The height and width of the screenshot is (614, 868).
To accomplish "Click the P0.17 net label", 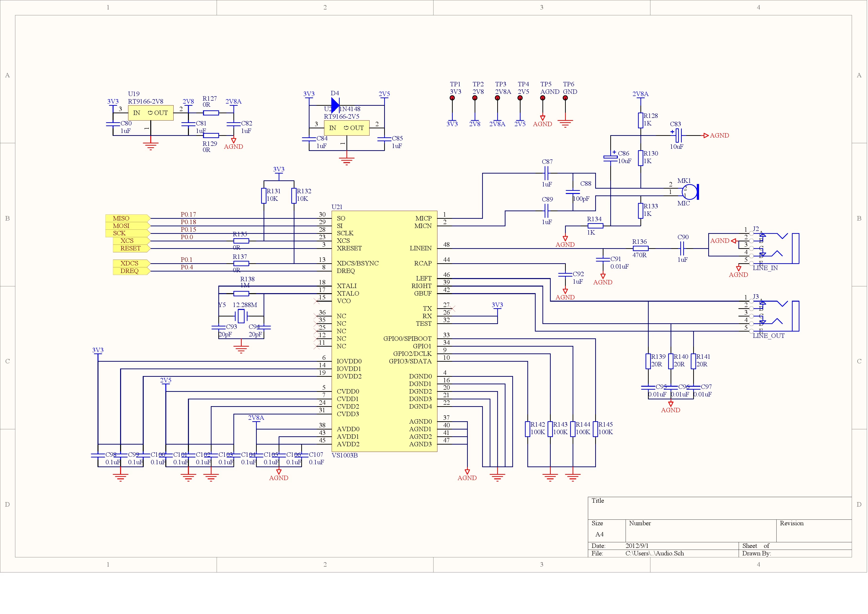I will (188, 214).
